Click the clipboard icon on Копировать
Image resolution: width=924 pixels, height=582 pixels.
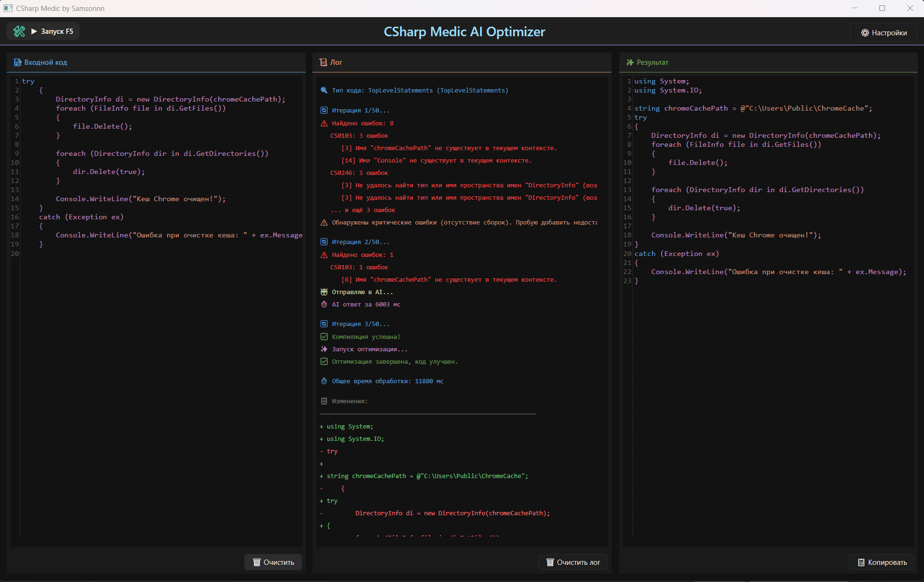coord(861,562)
